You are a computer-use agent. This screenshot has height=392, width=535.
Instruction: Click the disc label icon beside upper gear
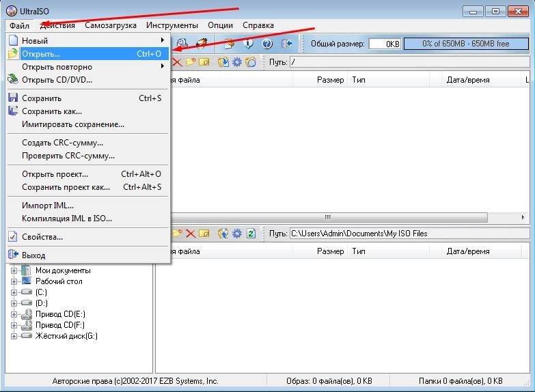pyautogui.click(x=251, y=62)
